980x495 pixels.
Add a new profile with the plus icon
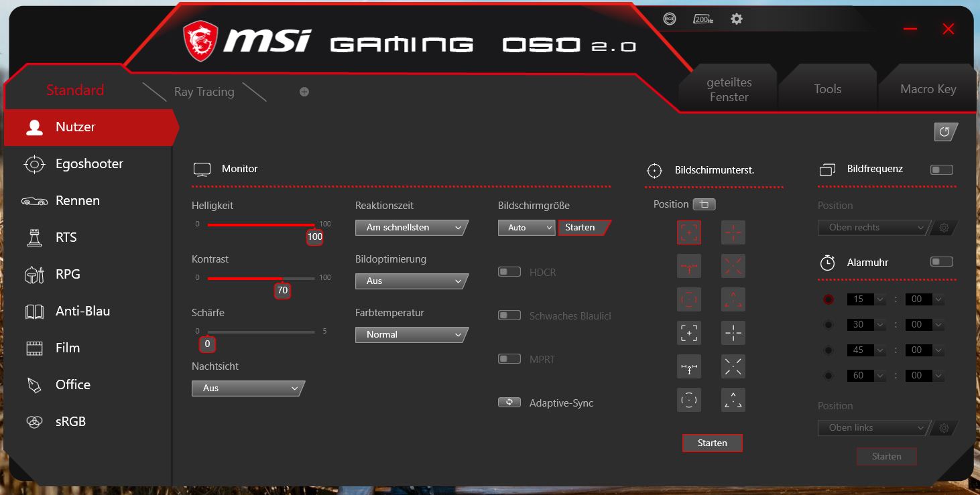[304, 92]
